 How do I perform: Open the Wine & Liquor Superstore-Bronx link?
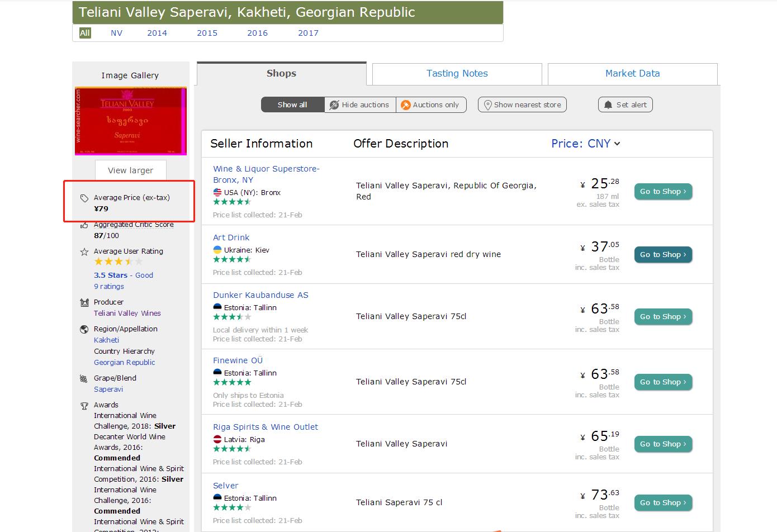266,174
